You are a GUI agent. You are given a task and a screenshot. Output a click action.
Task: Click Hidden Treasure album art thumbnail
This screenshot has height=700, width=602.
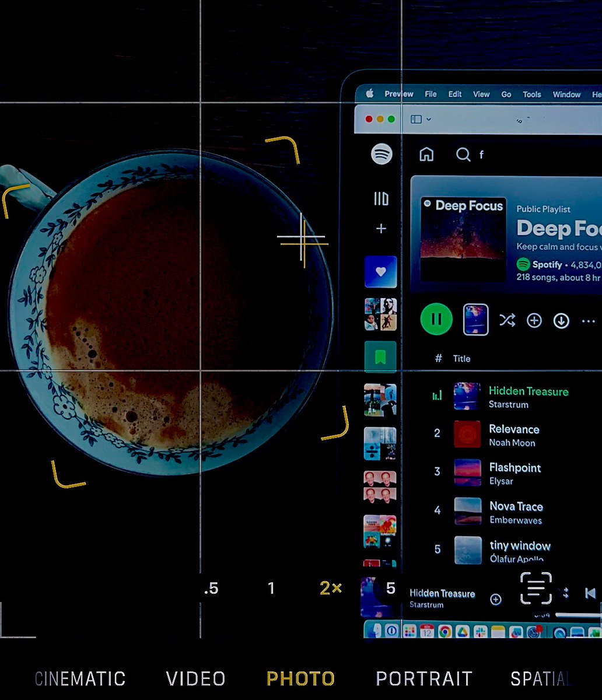[467, 396]
